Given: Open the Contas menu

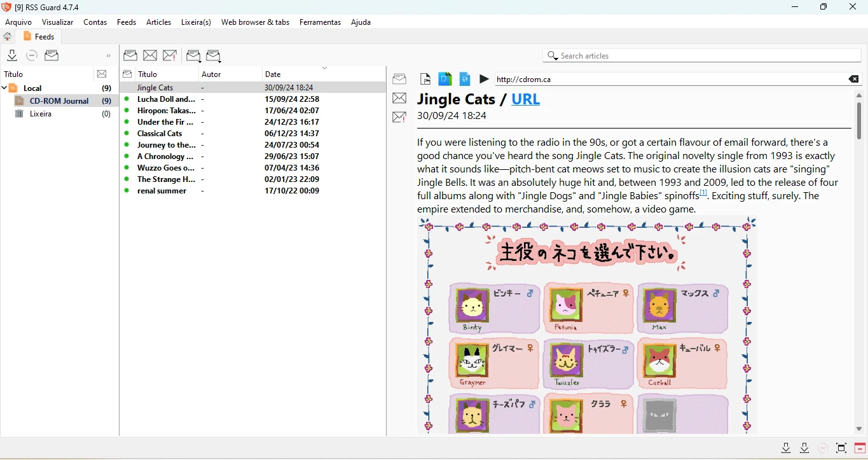Looking at the screenshot, I should click(95, 22).
